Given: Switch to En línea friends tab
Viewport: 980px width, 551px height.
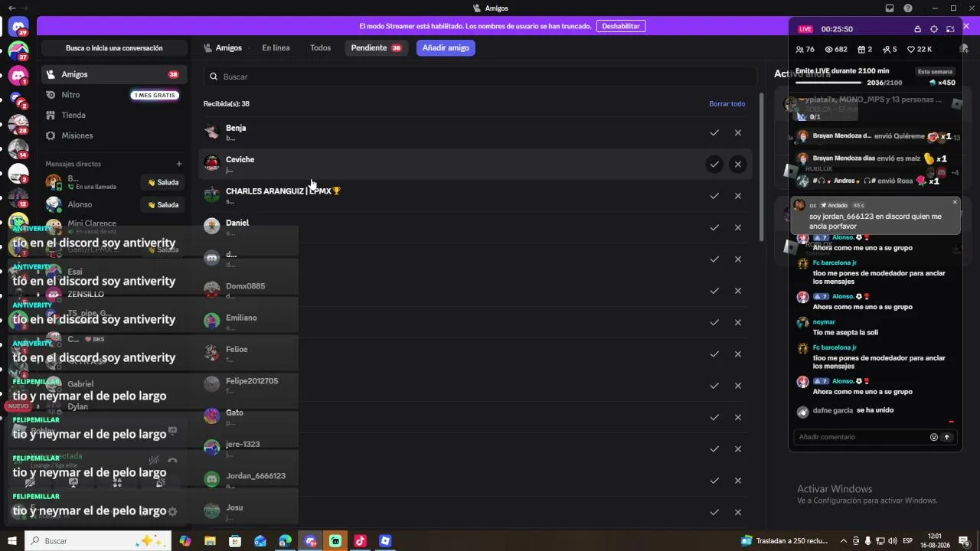Looking at the screenshot, I should [276, 47].
